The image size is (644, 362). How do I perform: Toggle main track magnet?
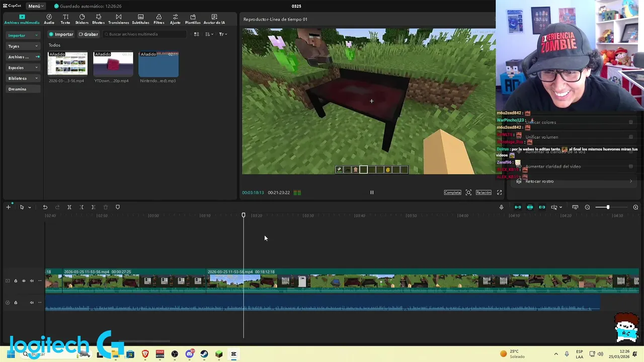pos(518,207)
